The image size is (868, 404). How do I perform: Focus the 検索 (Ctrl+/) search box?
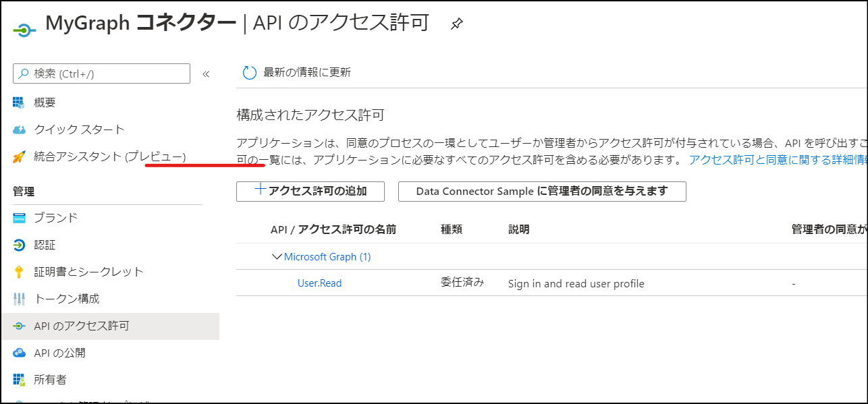click(101, 74)
